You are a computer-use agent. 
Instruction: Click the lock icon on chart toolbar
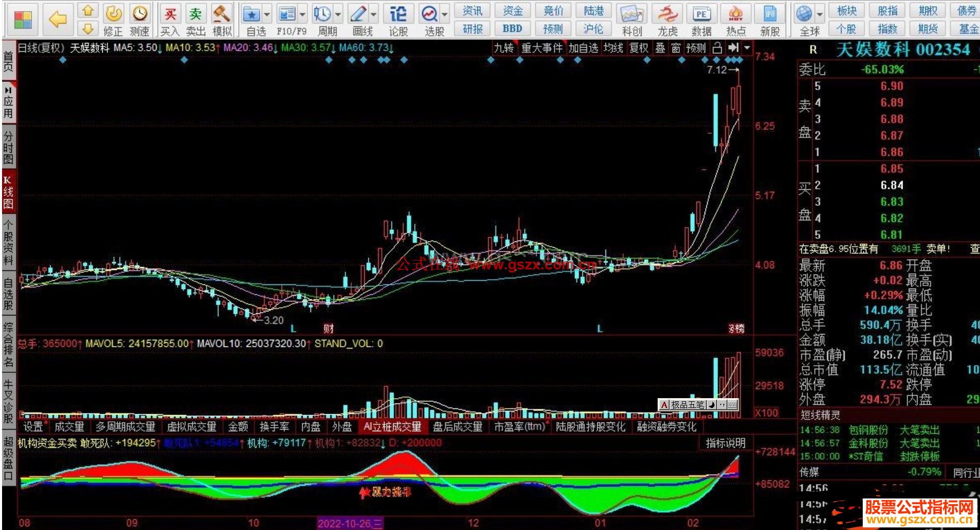(717, 48)
